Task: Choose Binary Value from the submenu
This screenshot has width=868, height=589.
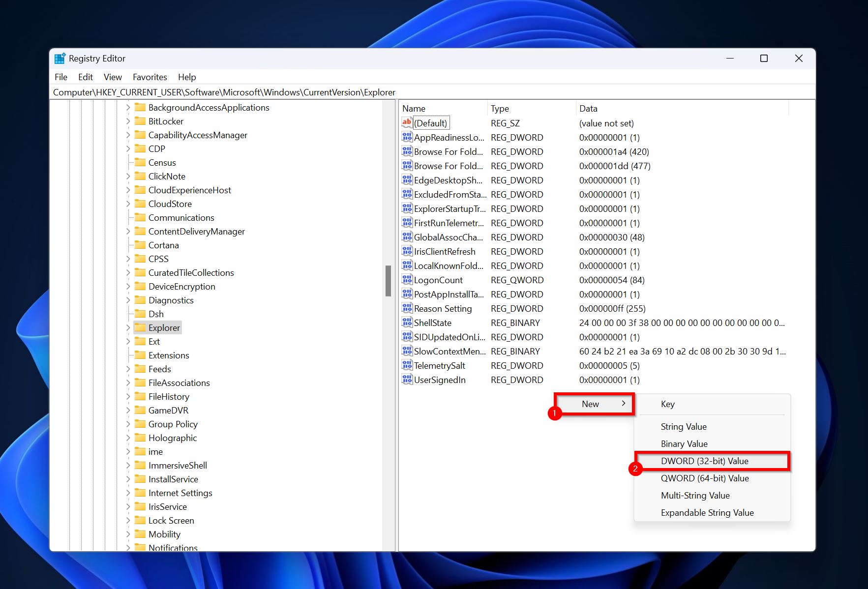Action: click(712, 444)
